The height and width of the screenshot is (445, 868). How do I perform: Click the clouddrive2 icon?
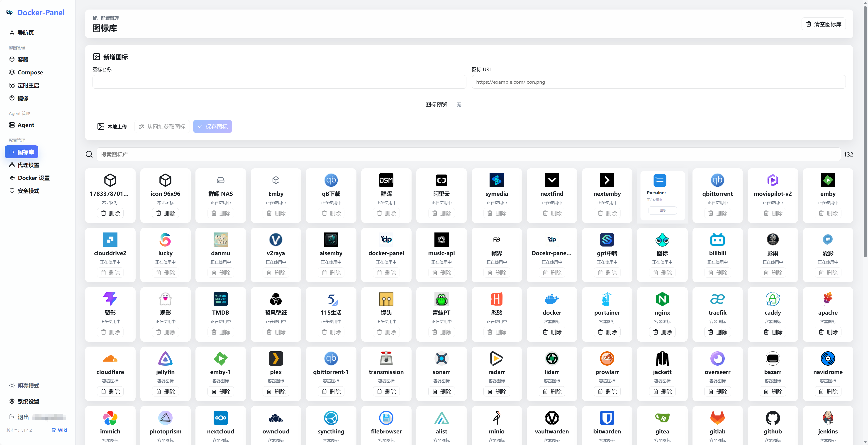coord(110,239)
